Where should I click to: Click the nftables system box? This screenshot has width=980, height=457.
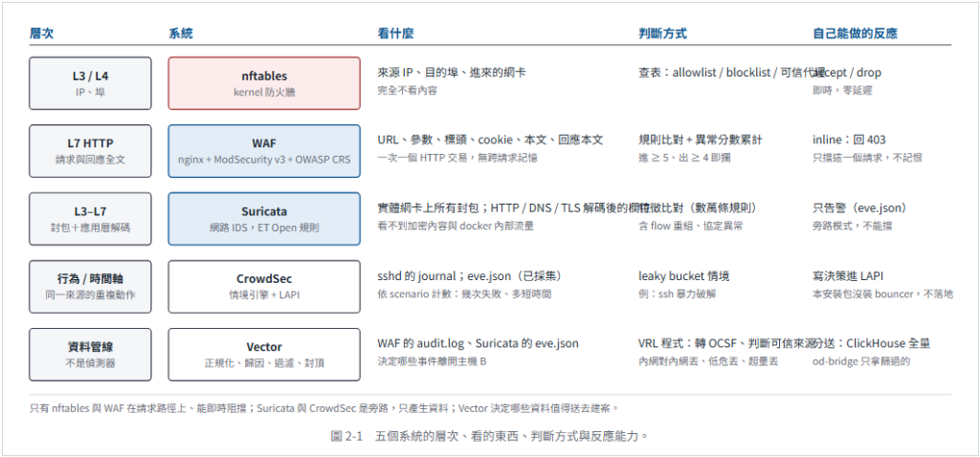(x=264, y=84)
